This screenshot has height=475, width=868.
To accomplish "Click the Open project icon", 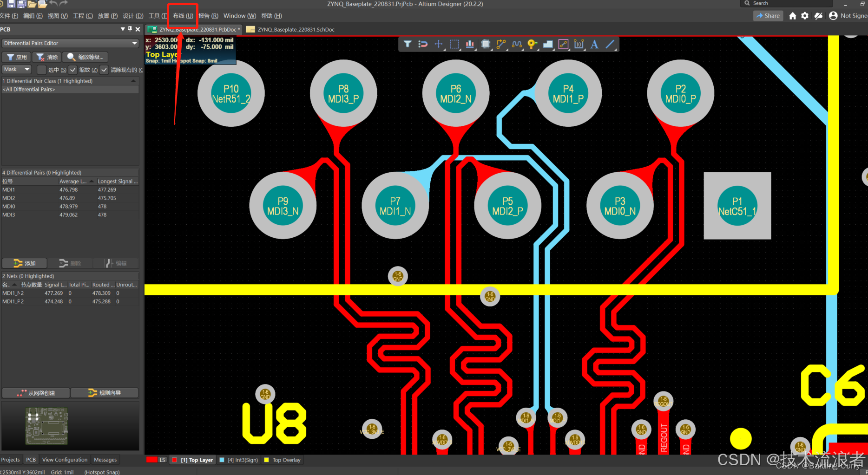I will 43,4.
